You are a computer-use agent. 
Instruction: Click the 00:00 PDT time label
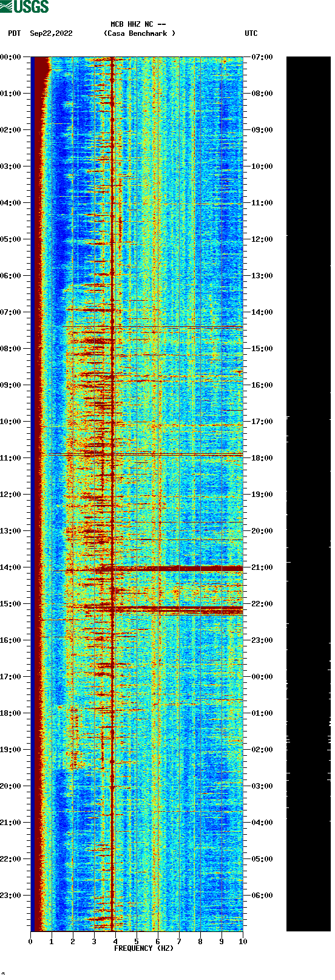pos(11,57)
